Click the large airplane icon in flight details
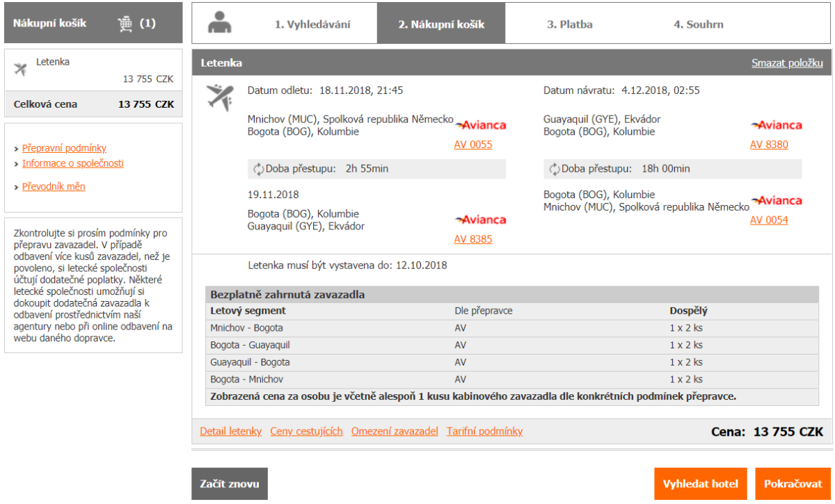 (x=220, y=97)
